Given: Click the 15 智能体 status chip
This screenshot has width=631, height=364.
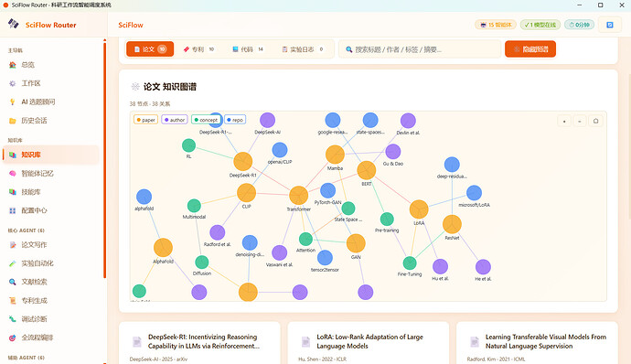Looking at the screenshot, I should coord(496,25).
